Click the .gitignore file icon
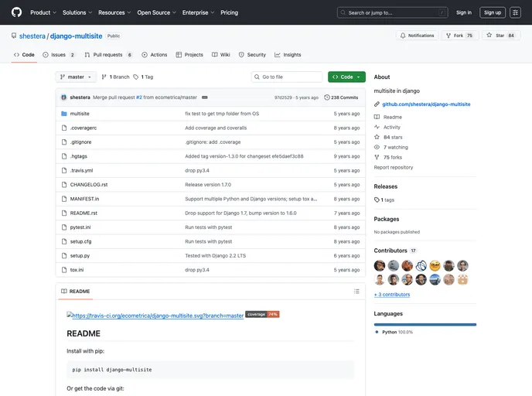 pyautogui.click(x=64, y=142)
